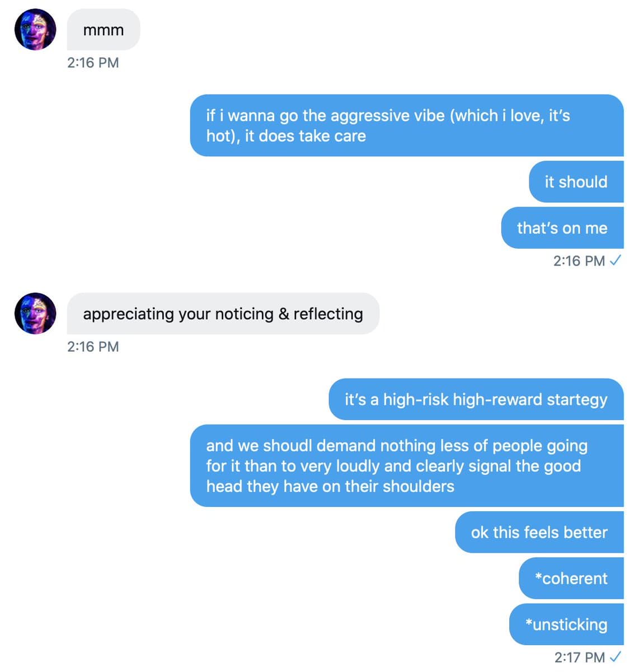
Task: Click the 2:16 PM timestamp under "appreciating your noticing"
Action: coord(93,347)
